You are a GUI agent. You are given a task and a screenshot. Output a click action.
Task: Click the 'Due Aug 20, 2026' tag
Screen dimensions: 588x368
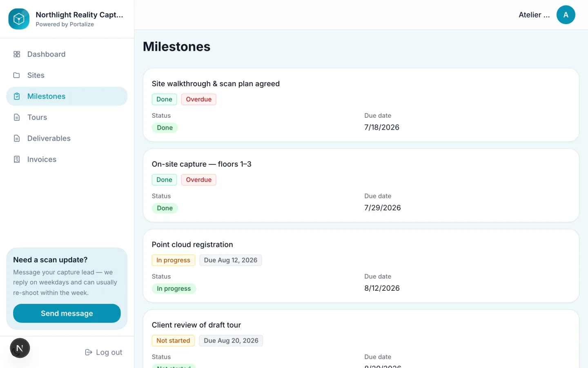coord(231,341)
